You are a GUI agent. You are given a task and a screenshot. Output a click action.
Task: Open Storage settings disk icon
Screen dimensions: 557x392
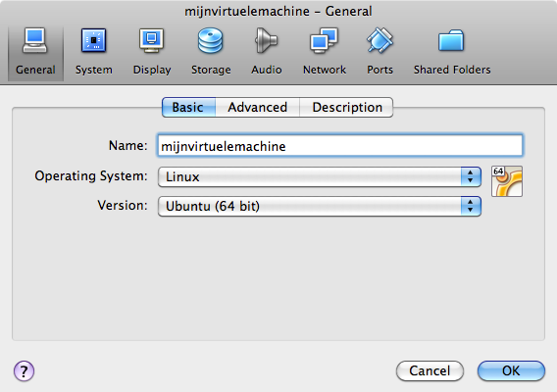click(210, 40)
